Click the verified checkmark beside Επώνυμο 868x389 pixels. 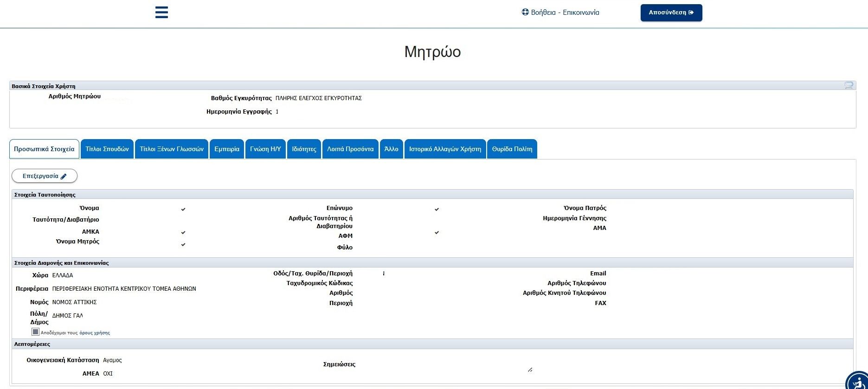click(437, 209)
